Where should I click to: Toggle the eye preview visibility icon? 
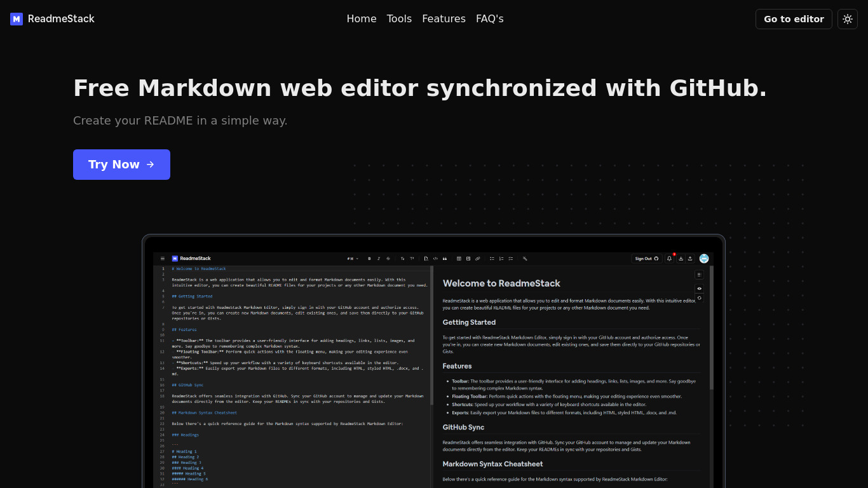tap(699, 288)
